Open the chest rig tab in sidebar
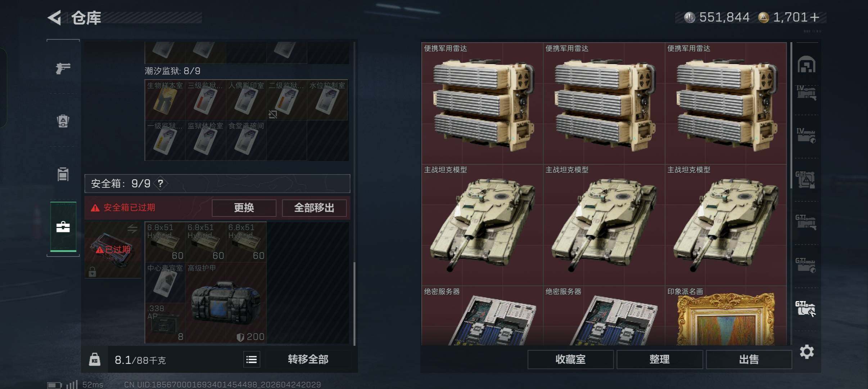This screenshot has height=389, width=868. click(63, 174)
